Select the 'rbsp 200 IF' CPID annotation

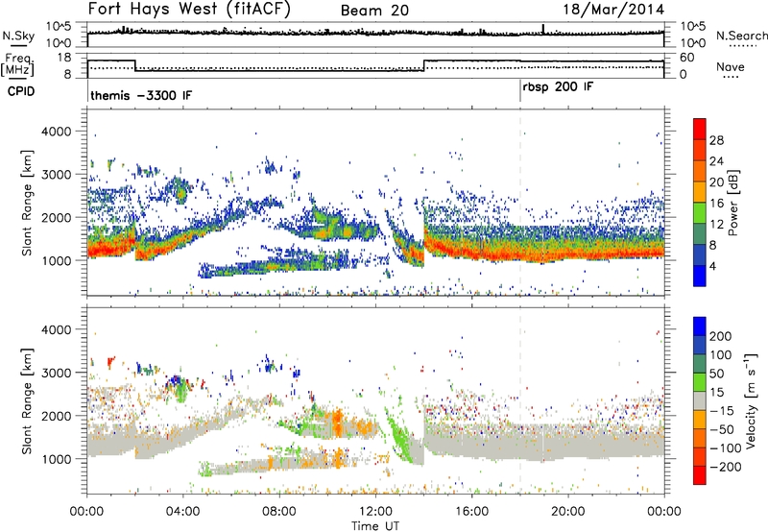pos(558,87)
